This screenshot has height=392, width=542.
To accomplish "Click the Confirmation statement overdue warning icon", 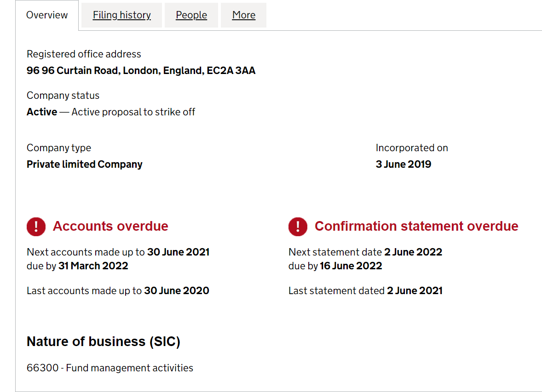I will tap(298, 227).
